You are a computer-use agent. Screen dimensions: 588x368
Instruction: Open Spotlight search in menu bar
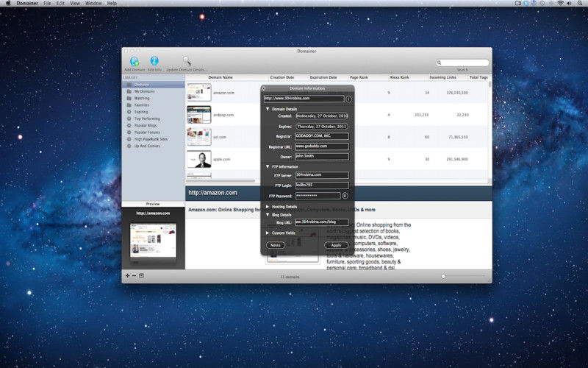click(578, 3)
